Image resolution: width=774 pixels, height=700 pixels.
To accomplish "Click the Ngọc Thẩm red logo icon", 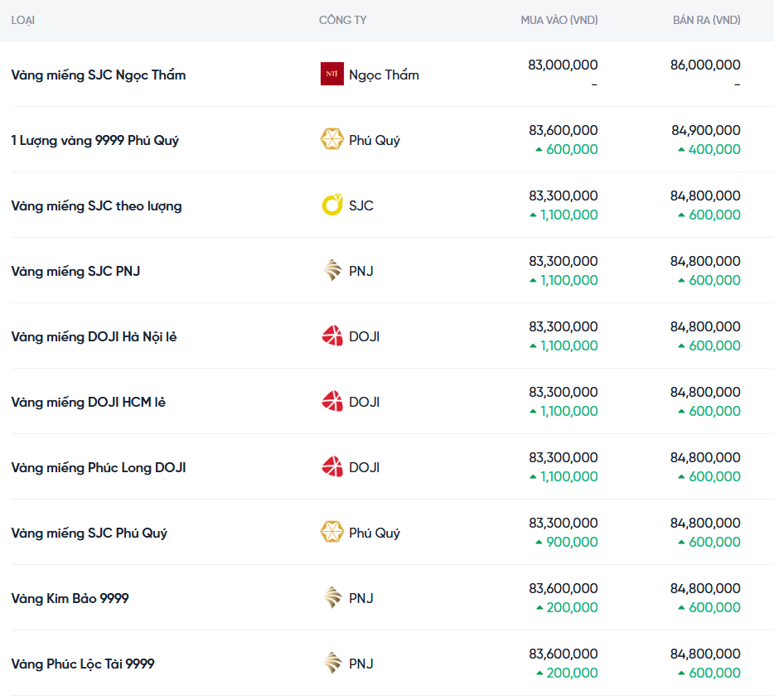I will point(331,75).
